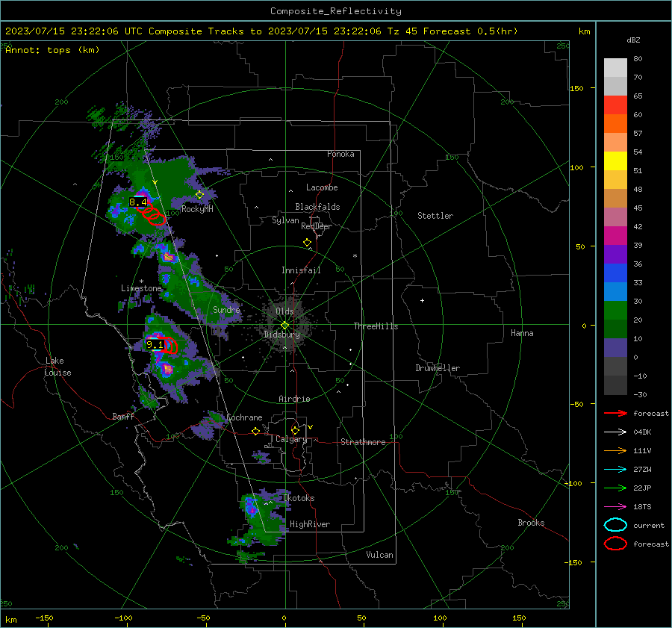Screen dimensions: 672x628
Task: Click the RockyMH label
Action: [x=197, y=209]
